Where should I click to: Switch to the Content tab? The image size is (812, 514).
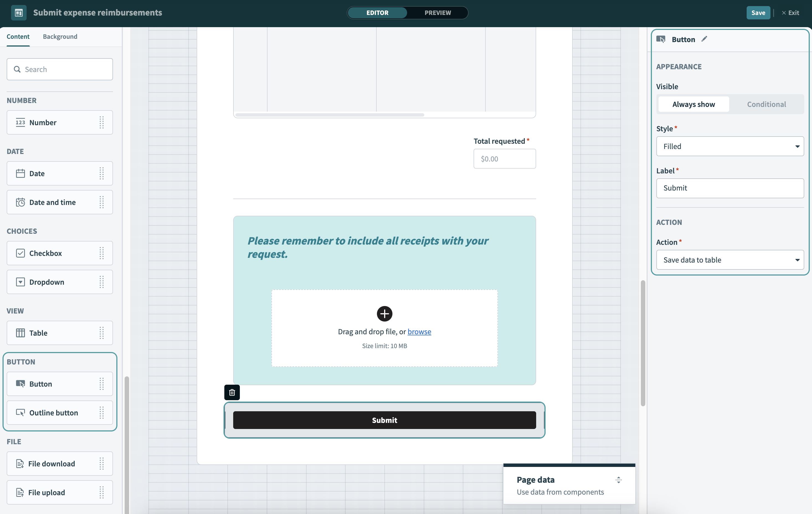18,37
